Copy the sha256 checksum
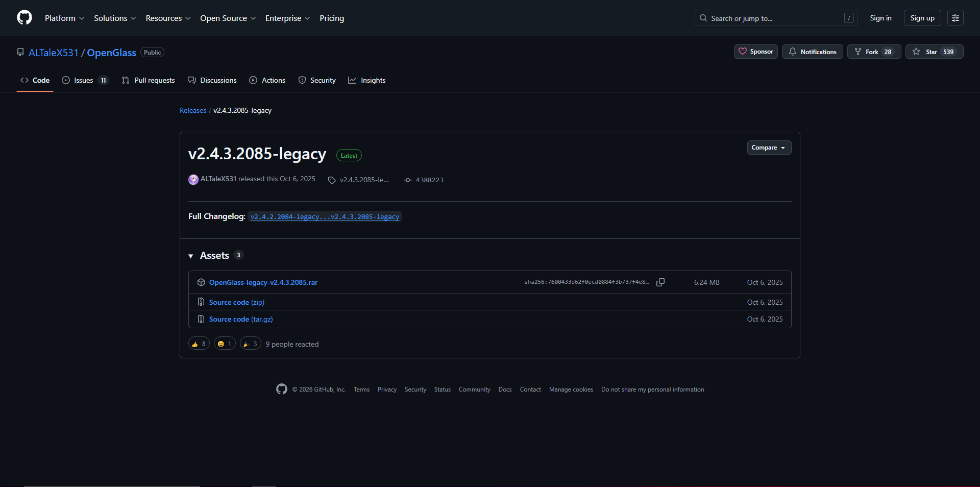 click(x=660, y=282)
